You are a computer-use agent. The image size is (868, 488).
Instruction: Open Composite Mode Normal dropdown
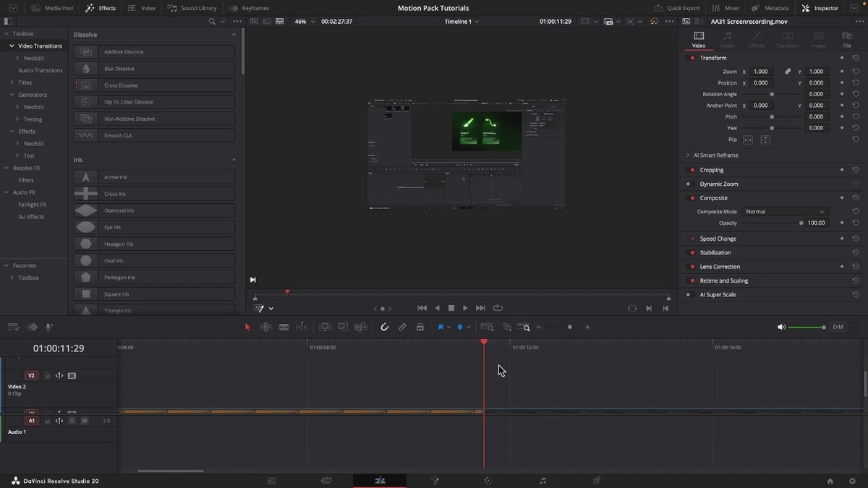coord(785,212)
